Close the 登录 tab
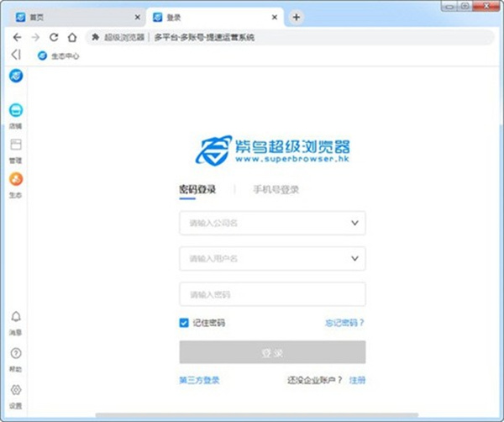The height and width of the screenshot is (422, 504). [275, 18]
